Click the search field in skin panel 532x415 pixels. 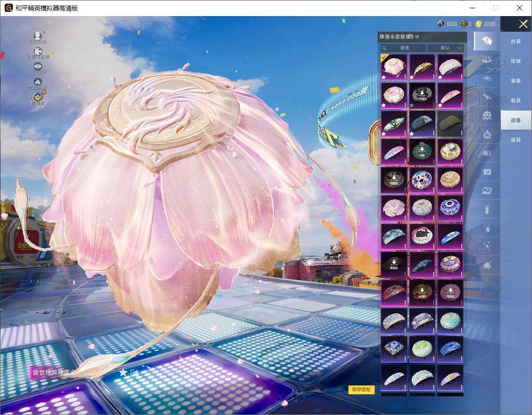tap(403, 48)
